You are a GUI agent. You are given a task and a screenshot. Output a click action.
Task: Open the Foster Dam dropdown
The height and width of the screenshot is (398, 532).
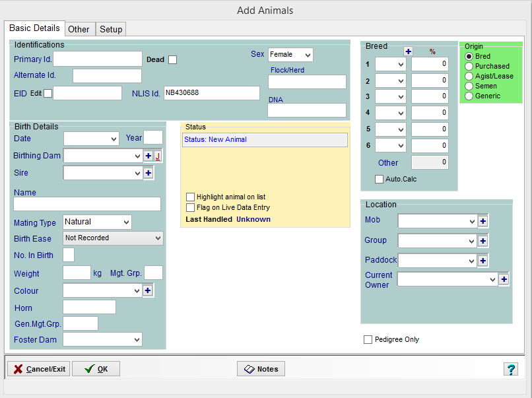(137, 340)
